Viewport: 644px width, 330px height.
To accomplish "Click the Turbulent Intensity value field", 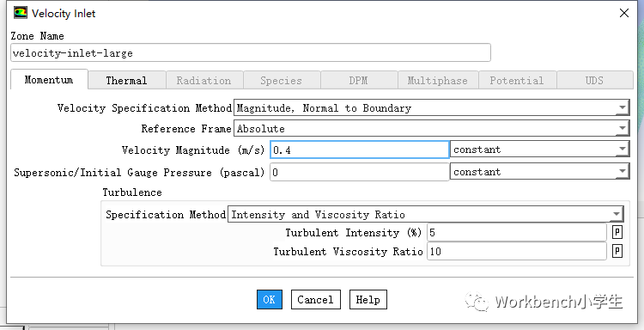I will coord(517,233).
